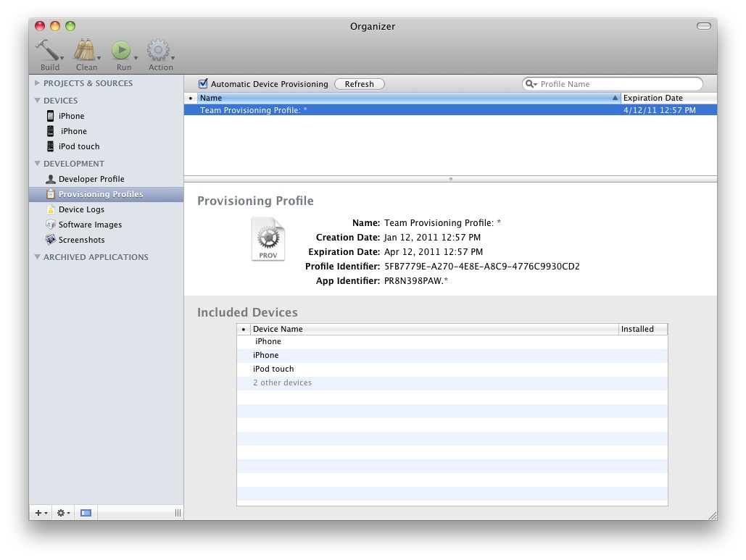
Task: Toggle Automatic Device Provisioning checkbox
Action: tap(203, 83)
